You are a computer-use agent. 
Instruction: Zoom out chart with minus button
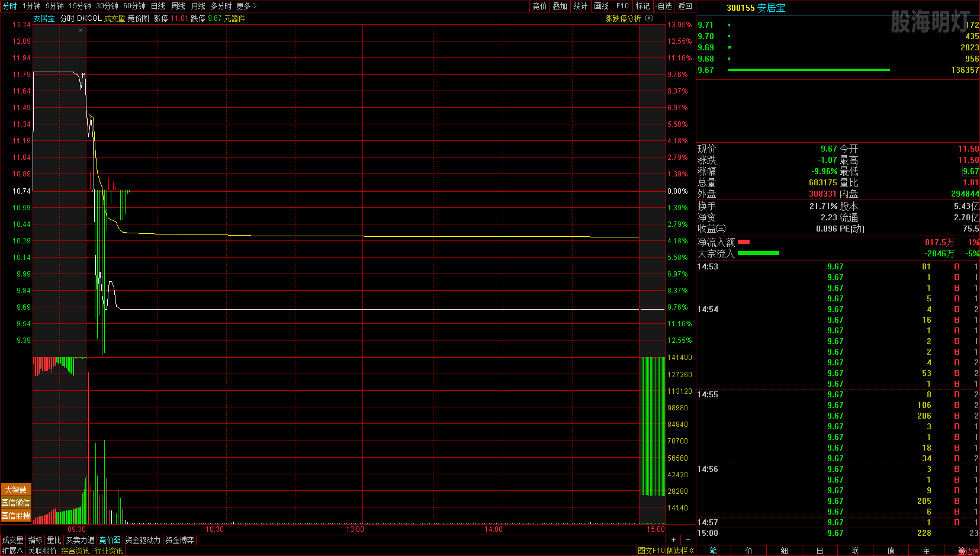[687, 540]
